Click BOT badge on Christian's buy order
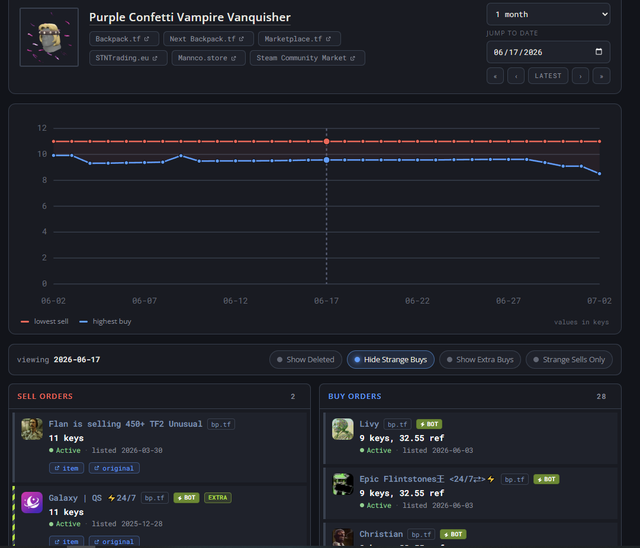The width and height of the screenshot is (640, 548). point(453,535)
